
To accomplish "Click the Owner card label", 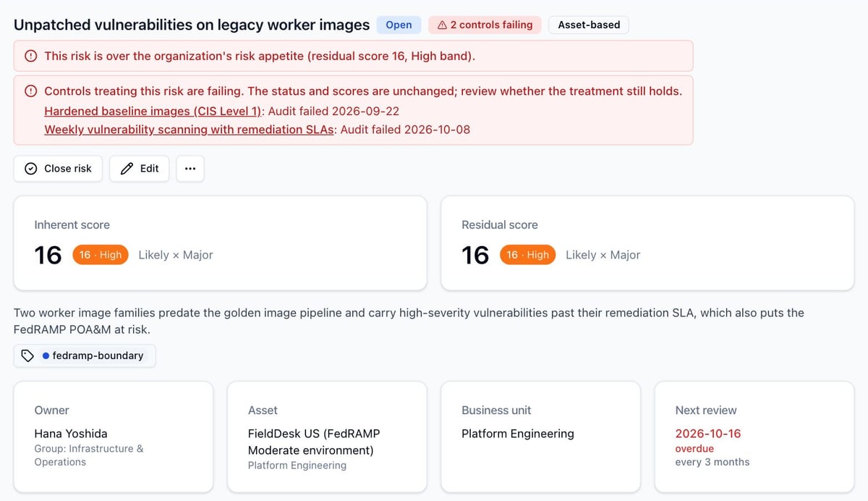I will click(x=52, y=410).
